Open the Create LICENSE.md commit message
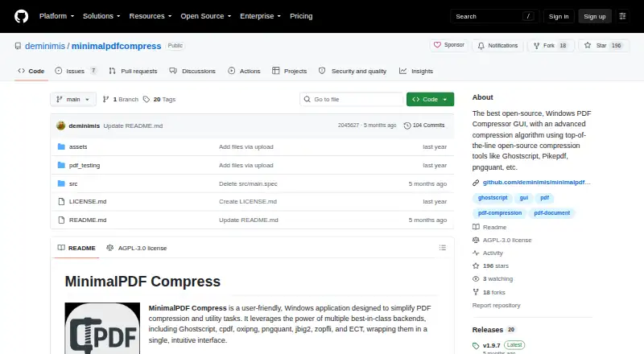 (248, 202)
